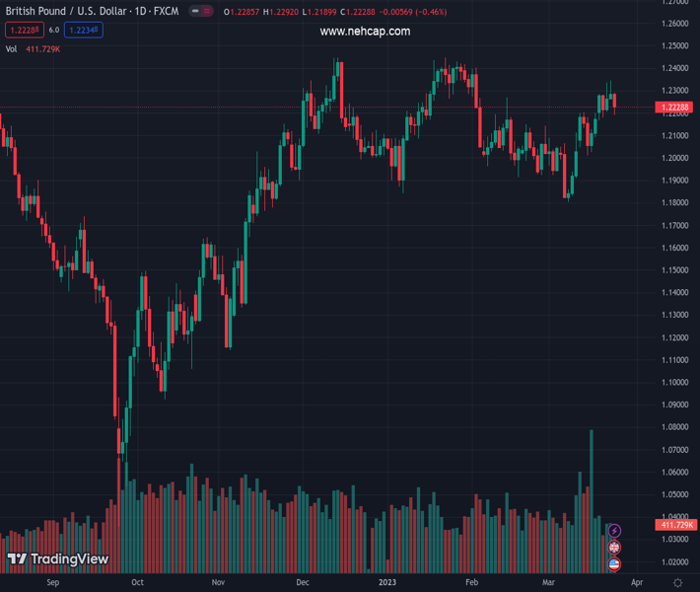Click the blue buy price 1.22348 button

(84, 31)
